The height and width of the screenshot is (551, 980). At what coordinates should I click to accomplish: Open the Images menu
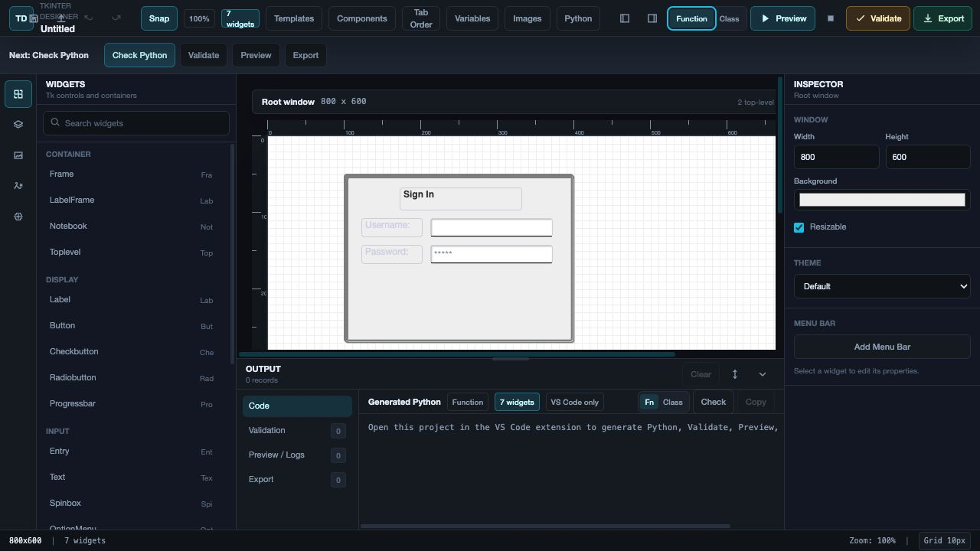point(527,18)
